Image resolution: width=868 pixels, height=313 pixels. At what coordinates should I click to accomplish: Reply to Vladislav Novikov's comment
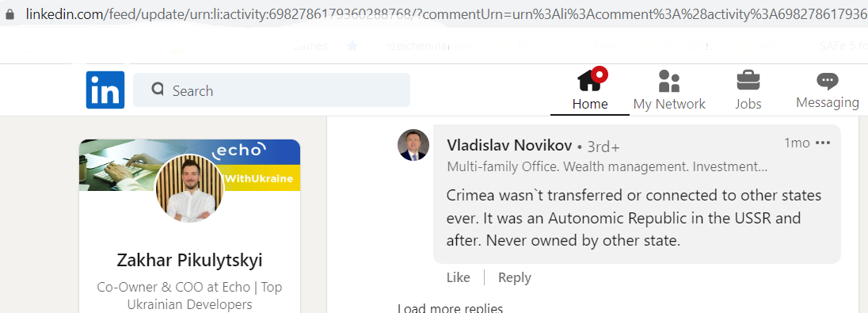514,277
